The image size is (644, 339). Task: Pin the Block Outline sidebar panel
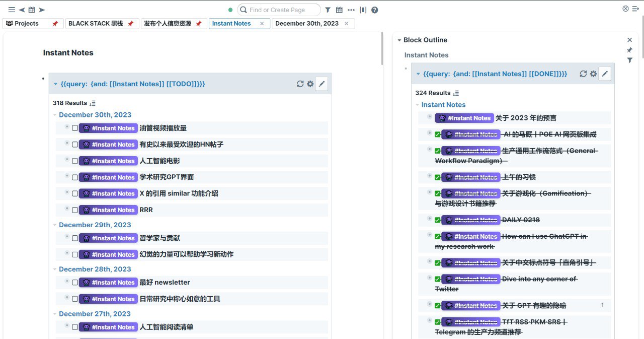point(629,50)
